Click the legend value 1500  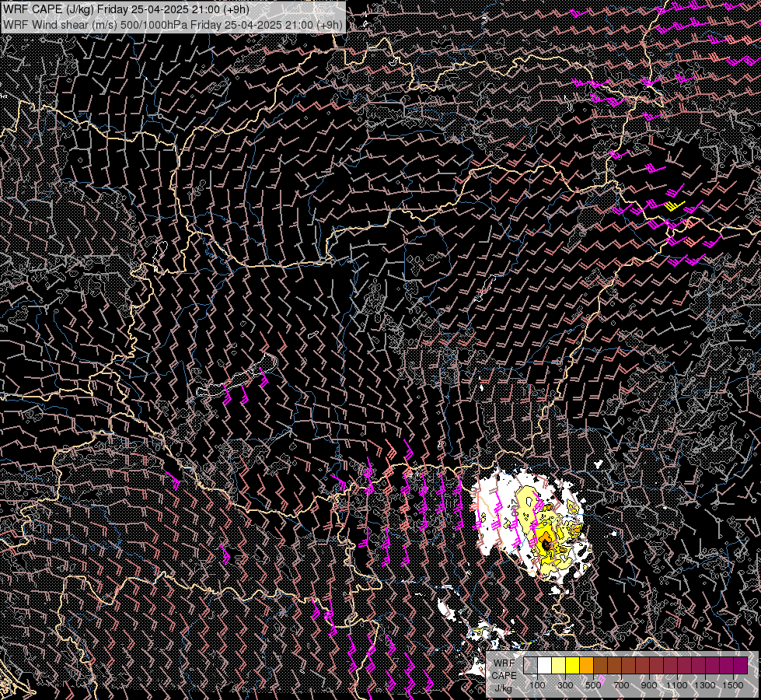(x=733, y=685)
